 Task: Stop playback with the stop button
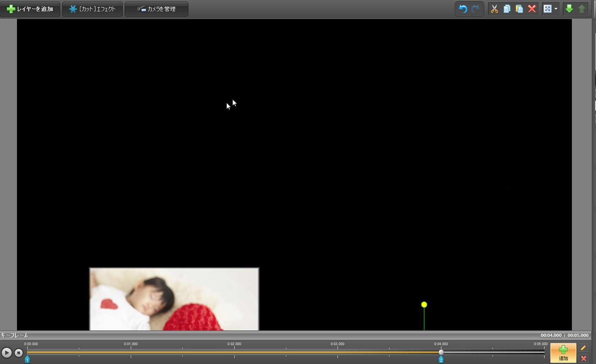coord(19,353)
